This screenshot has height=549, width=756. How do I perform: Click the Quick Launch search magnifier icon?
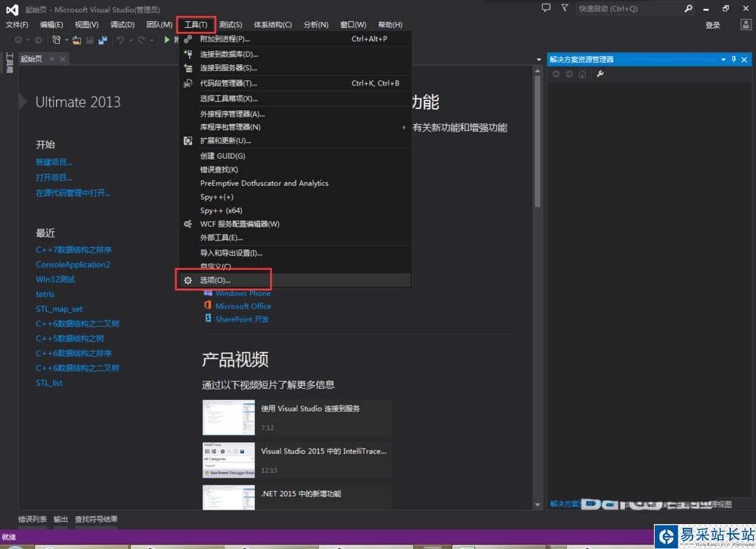688,8
